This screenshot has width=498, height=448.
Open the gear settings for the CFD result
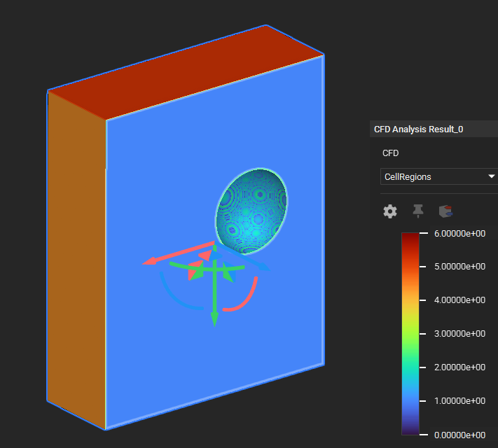(x=390, y=211)
